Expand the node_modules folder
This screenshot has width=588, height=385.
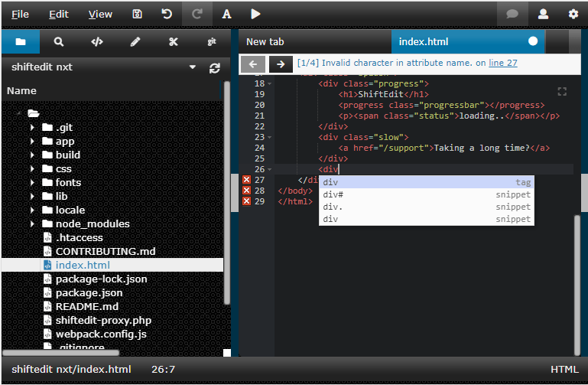pos(33,224)
